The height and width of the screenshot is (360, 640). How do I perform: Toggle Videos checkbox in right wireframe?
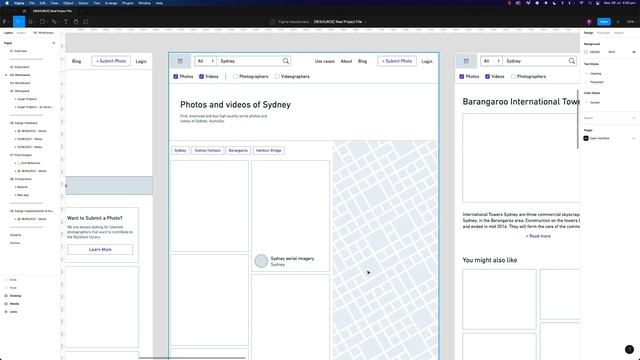point(487,76)
